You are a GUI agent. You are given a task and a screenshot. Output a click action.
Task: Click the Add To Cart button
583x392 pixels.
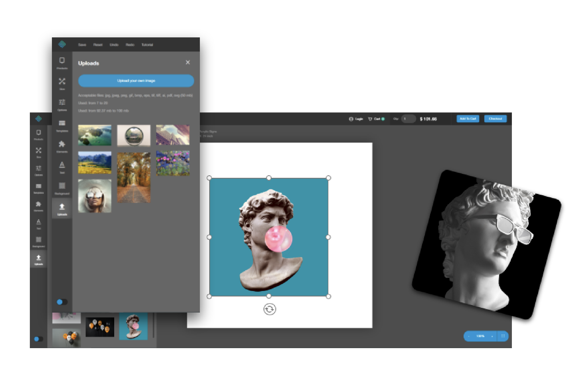[x=468, y=119]
